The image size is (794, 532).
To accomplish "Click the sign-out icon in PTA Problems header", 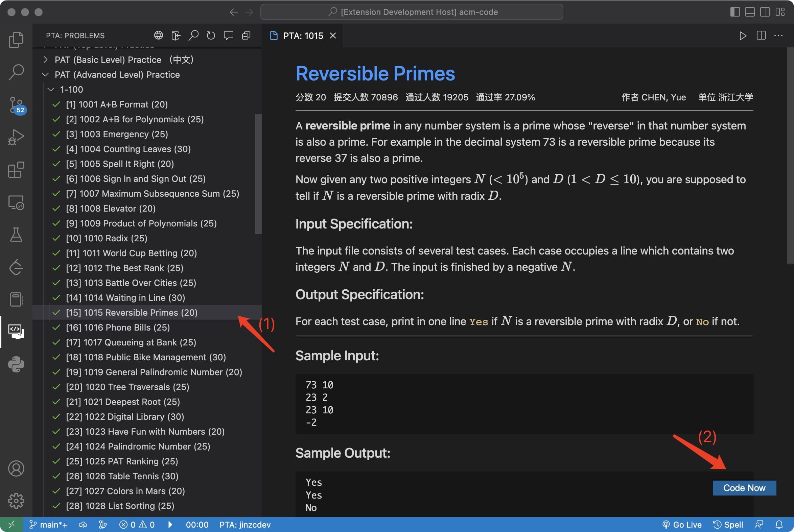I will pyautogui.click(x=176, y=35).
